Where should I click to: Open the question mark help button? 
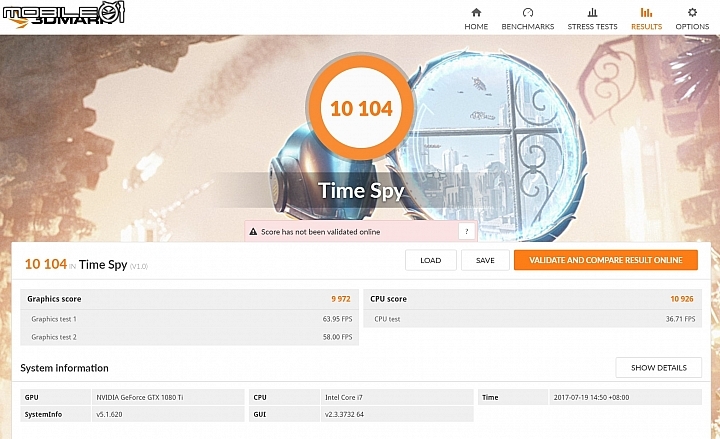467,231
